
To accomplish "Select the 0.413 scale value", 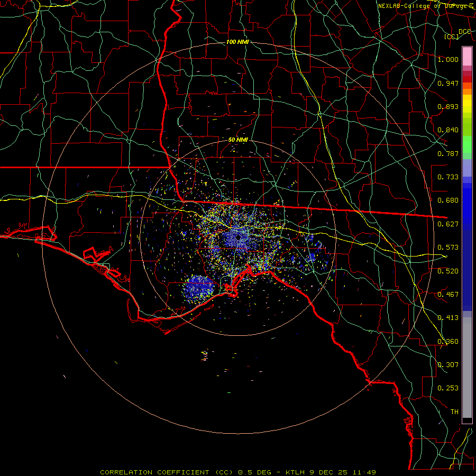I will (448, 318).
